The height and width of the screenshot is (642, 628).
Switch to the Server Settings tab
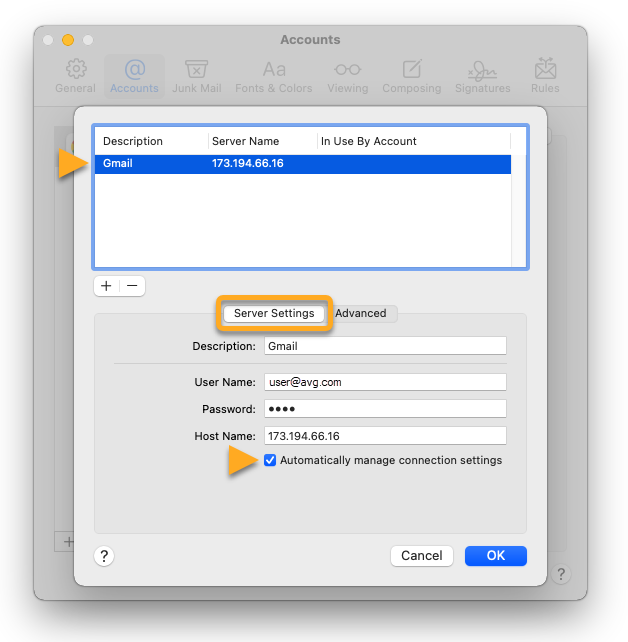pyautogui.click(x=274, y=313)
